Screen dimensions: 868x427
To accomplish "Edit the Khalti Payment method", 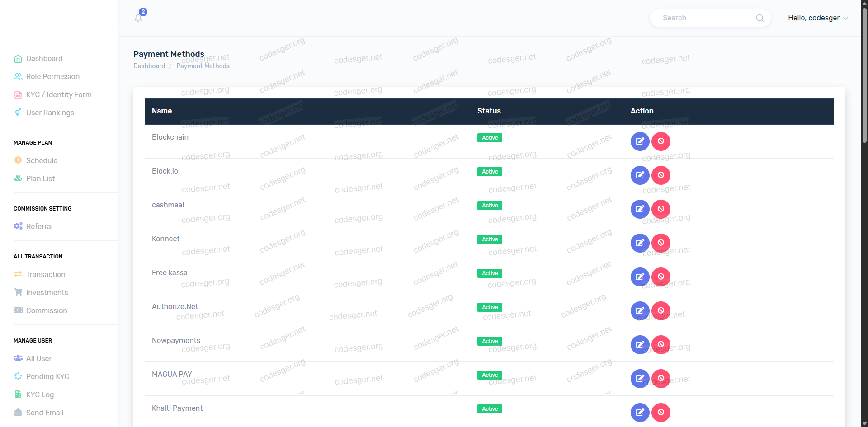I will (x=640, y=413).
